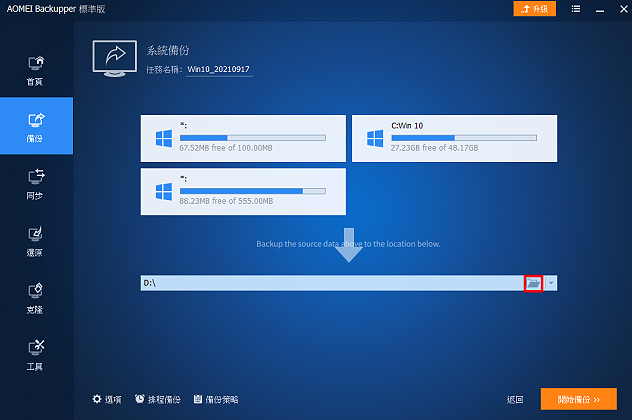Viewport: 632px width, 420px height.
Task: Open the 首頁 home section in sidebar
Action: point(35,71)
